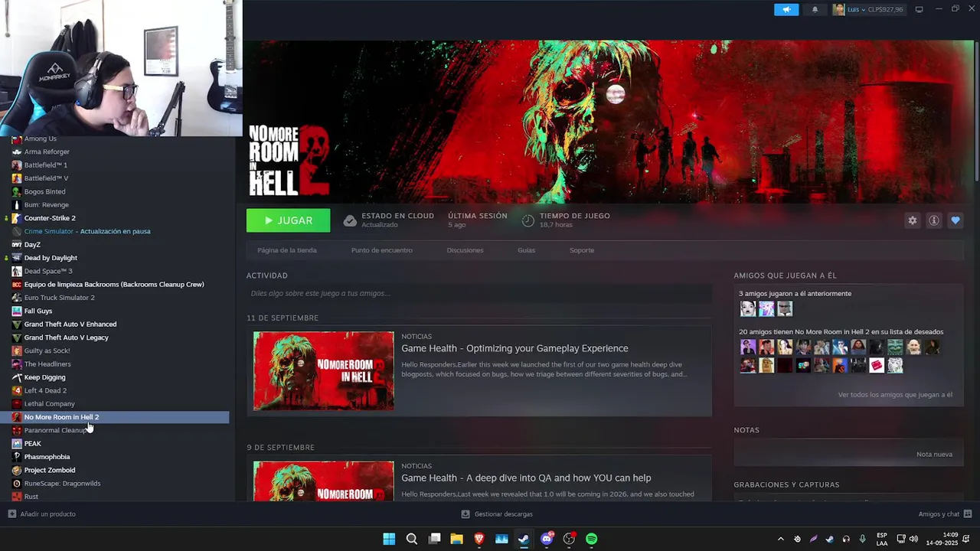Screen dimensions: 980x551
Task: Open the Guías tab
Action: [x=526, y=250]
